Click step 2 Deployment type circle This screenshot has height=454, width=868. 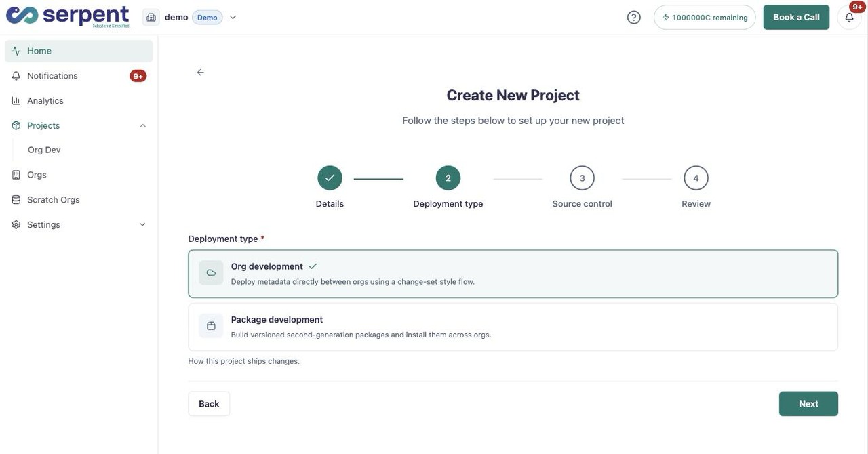(x=448, y=178)
